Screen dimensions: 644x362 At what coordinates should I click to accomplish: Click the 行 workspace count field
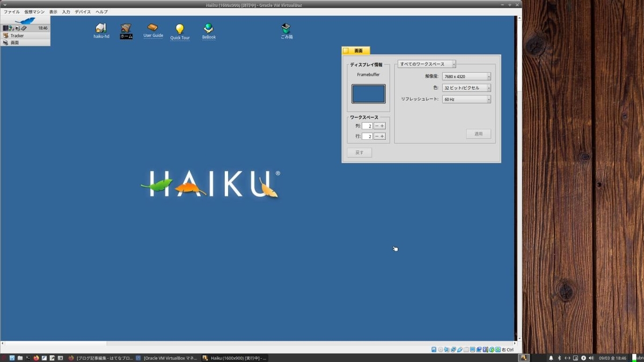click(x=367, y=136)
